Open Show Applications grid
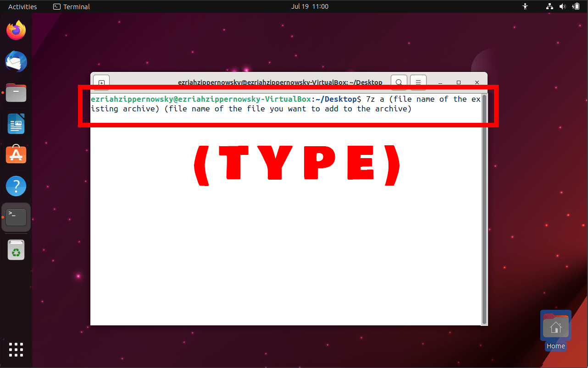Viewport: 588px width, 368px height. coord(16,350)
